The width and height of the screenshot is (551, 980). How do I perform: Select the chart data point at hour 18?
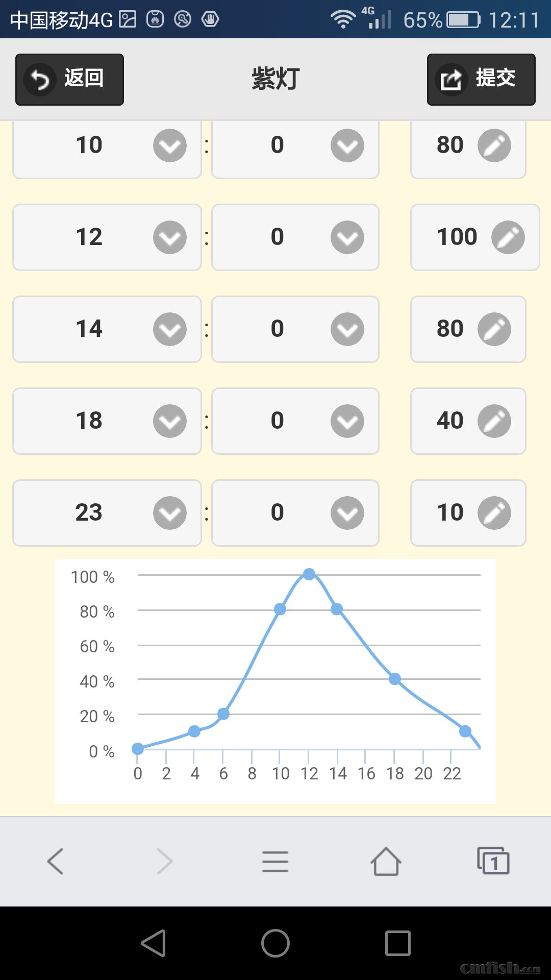(395, 679)
